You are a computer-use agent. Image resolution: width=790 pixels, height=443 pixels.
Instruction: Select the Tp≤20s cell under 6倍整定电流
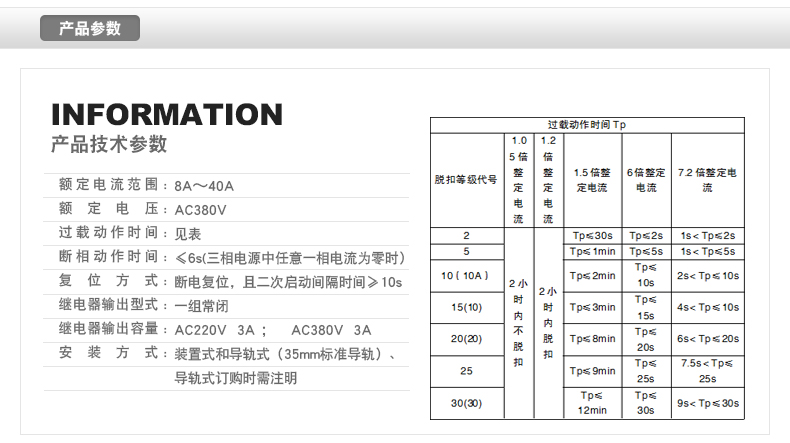646,339
